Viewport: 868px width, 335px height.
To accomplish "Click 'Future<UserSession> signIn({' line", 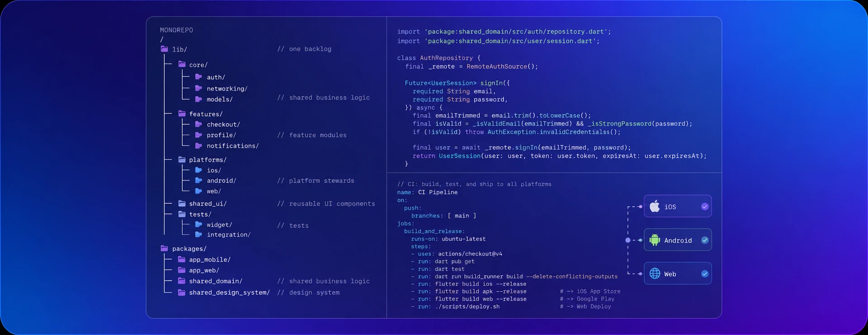I will pos(457,83).
